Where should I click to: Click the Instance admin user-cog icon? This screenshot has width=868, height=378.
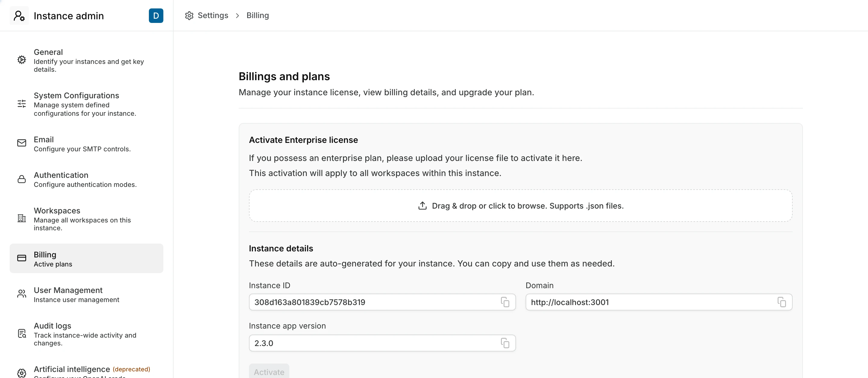point(19,15)
